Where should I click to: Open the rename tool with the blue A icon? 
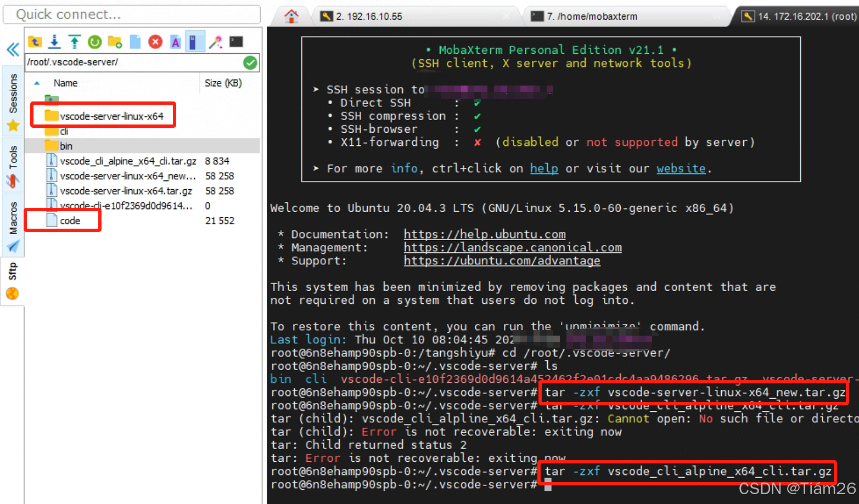(175, 41)
